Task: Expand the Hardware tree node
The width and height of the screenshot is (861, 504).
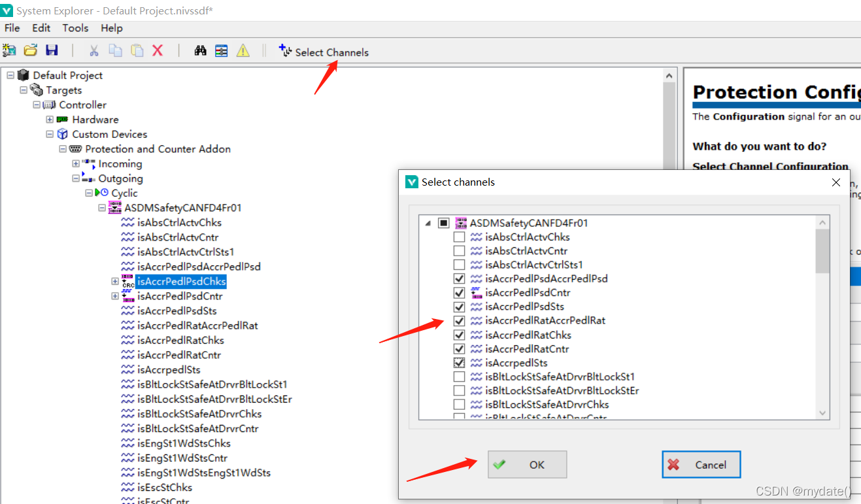Action: [x=50, y=120]
